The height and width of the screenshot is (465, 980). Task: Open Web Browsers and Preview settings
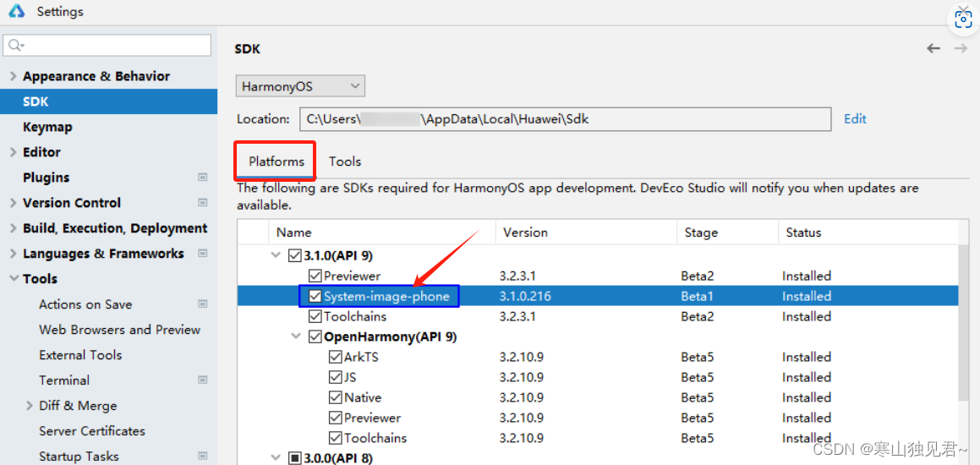[120, 330]
